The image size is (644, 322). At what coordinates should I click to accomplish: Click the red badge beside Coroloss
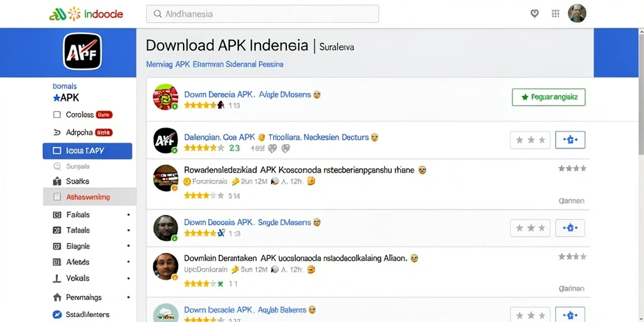pos(104,115)
